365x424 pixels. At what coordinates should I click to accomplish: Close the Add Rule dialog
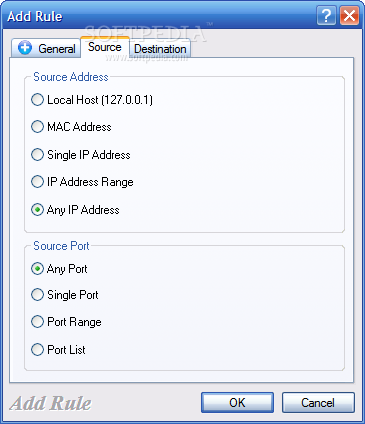click(349, 15)
